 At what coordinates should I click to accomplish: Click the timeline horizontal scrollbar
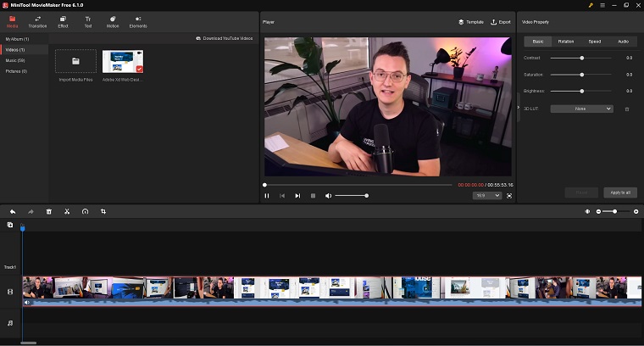point(28,343)
